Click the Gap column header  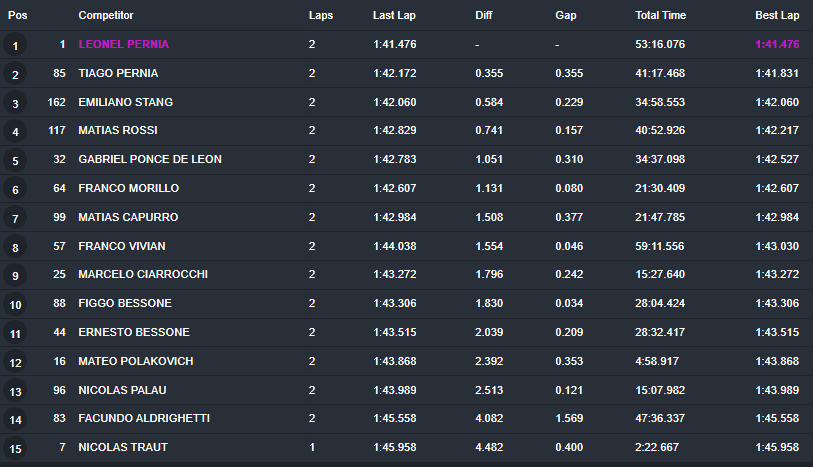click(565, 16)
